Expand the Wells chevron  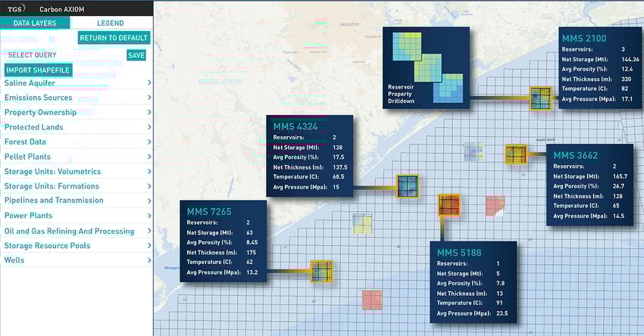[x=149, y=260]
